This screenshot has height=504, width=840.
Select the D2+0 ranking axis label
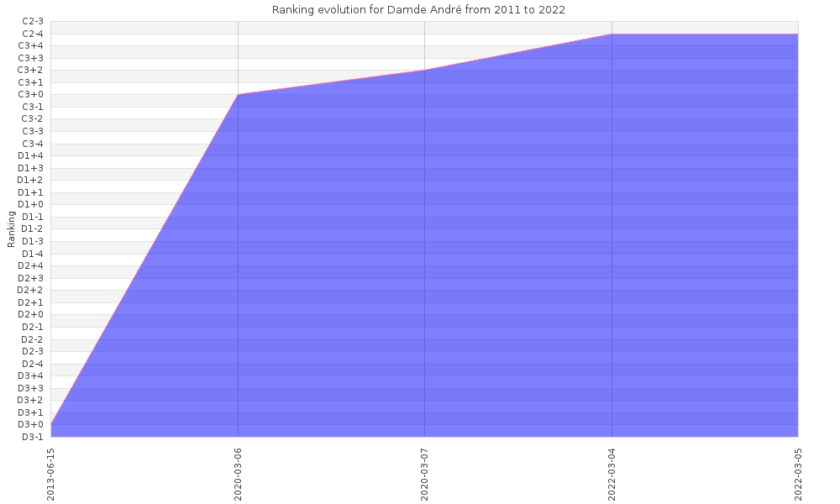pyautogui.click(x=31, y=314)
